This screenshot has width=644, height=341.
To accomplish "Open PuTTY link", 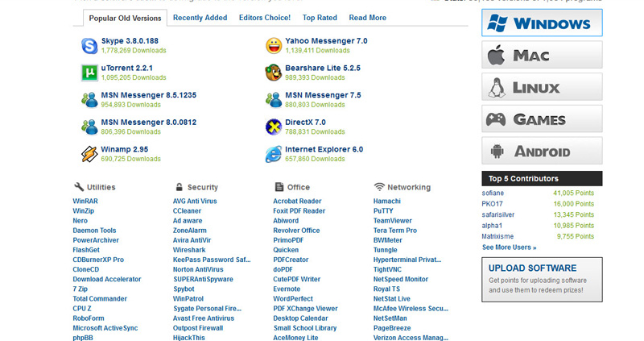I will [x=383, y=210].
